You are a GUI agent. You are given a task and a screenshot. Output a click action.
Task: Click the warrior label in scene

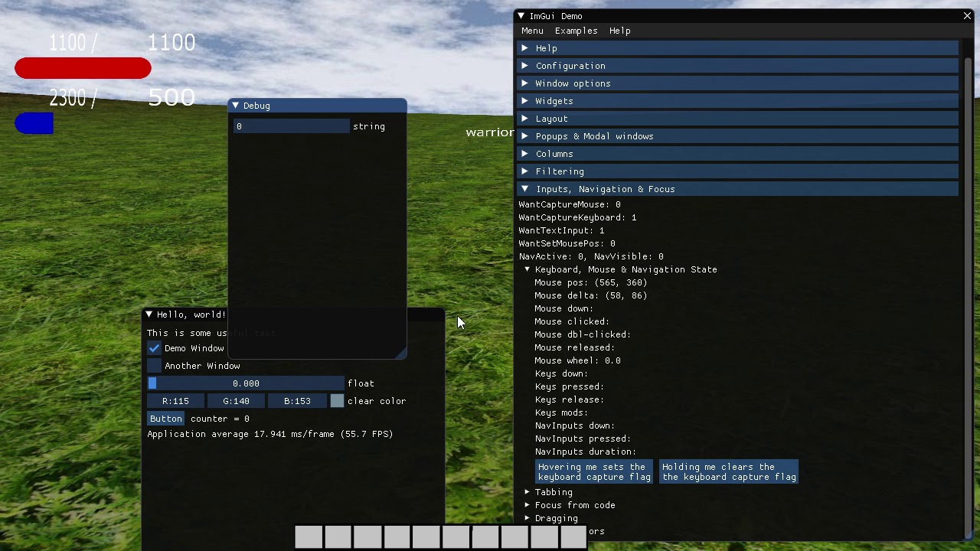tap(490, 132)
